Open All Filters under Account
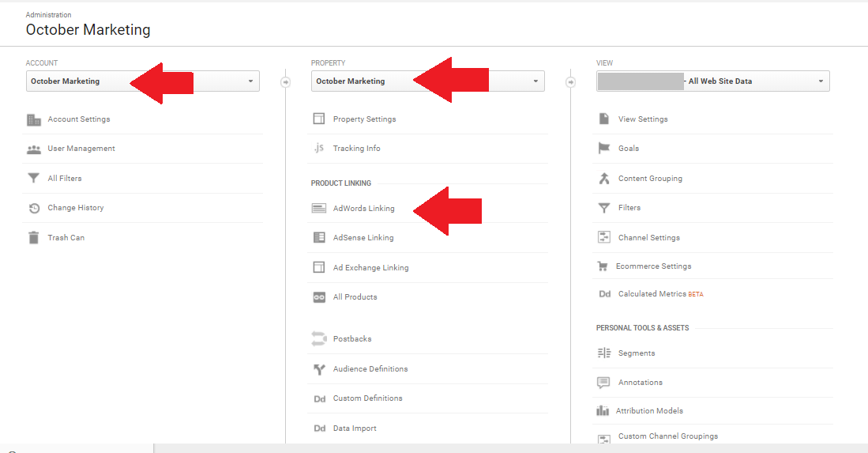Viewport: 868px width, 453px height. (65, 179)
